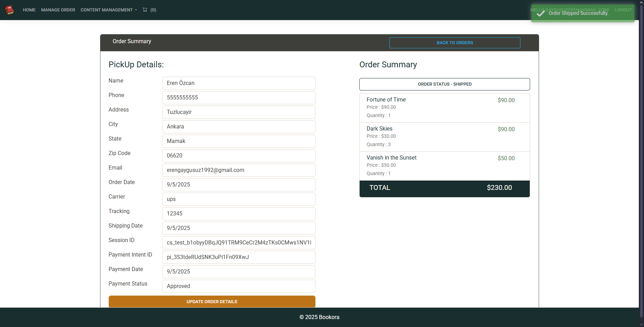The image size is (644, 327).
Task: Click the Order Status - Shipped button
Action: [x=445, y=84]
